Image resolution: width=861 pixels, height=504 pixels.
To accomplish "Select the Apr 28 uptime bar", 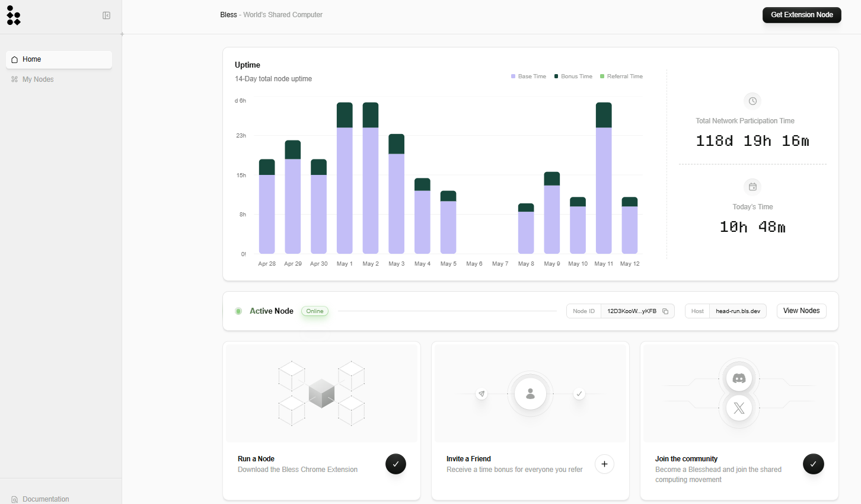I will [267, 206].
